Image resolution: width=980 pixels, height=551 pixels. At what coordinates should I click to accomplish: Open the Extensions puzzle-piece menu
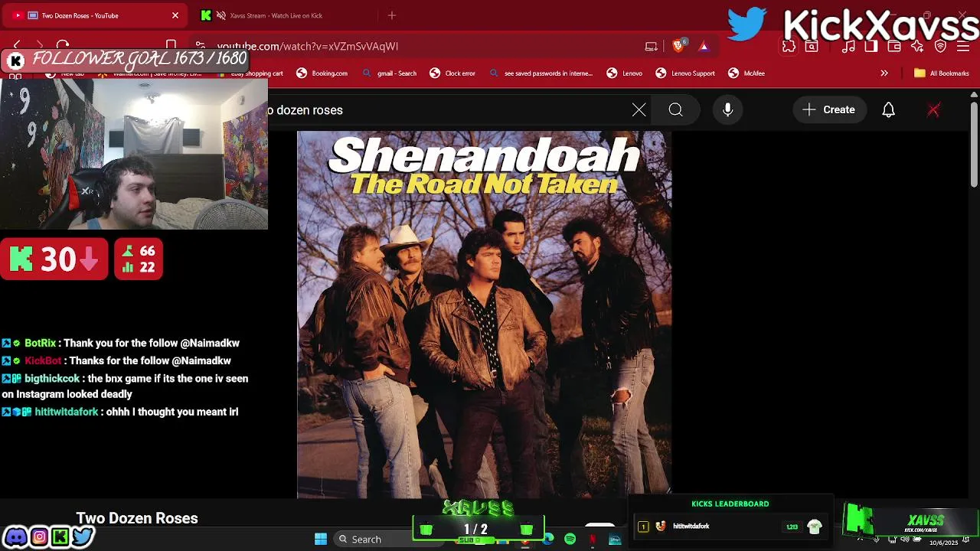(x=789, y=47)
